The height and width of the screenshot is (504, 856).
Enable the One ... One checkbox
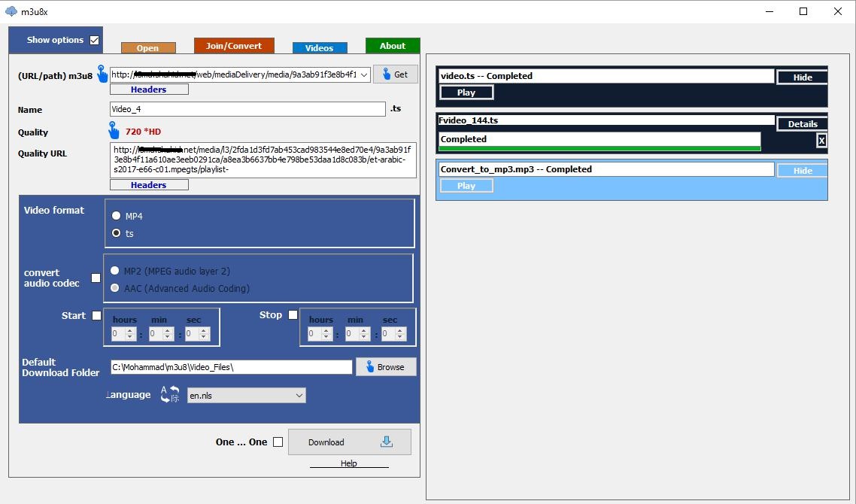[x=278, y=442]
